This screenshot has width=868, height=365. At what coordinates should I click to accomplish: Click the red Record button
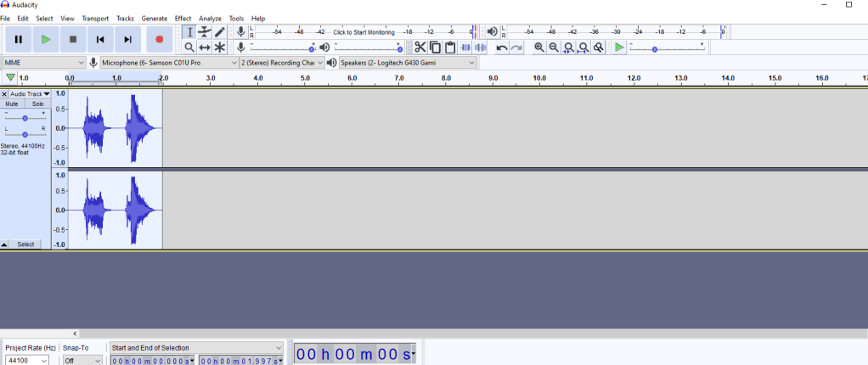[x=159, y=39]
